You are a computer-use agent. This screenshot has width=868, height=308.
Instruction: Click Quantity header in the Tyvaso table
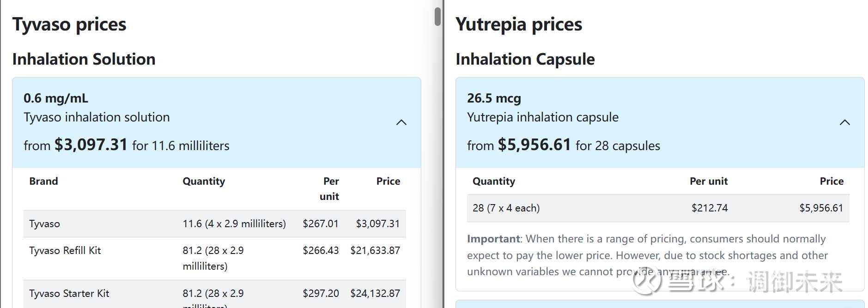point(204,181)
